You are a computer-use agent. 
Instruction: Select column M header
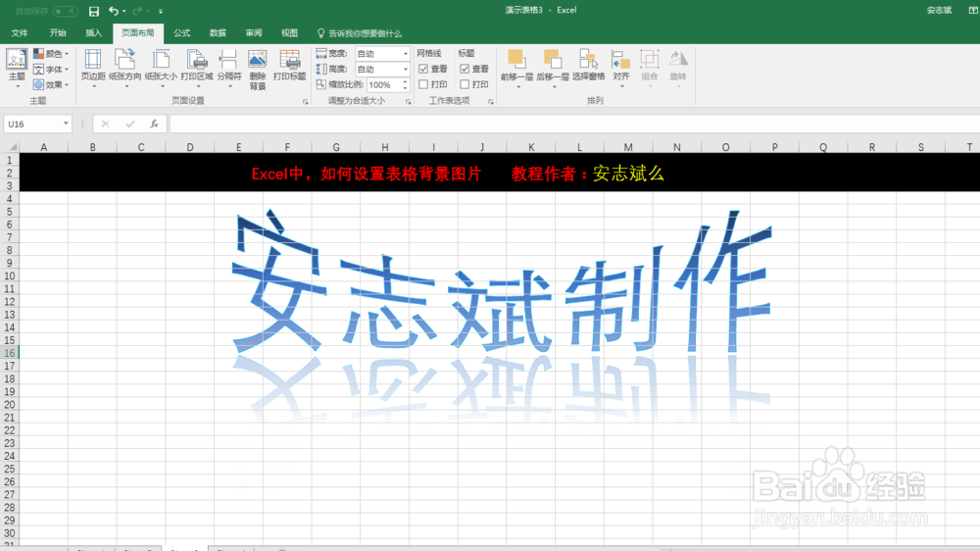(x=628, y=147)
